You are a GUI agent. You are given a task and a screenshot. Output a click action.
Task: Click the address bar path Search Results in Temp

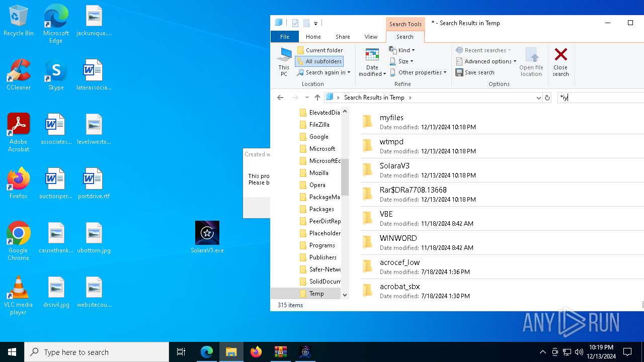click(374, 98)
